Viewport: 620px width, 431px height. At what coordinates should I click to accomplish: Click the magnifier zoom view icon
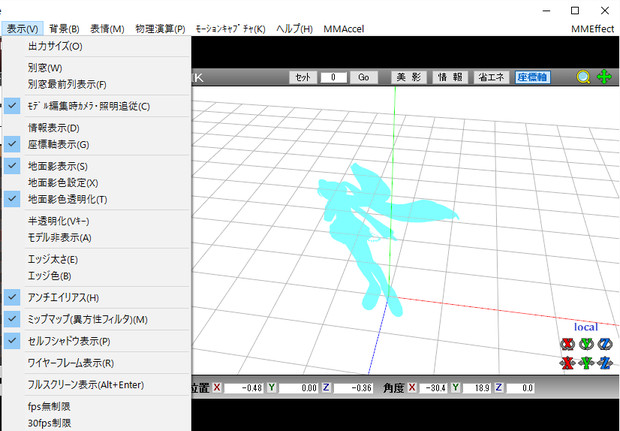[583, 77]
